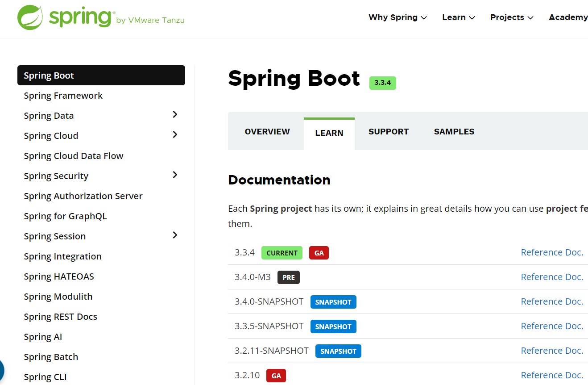Open Spring Authorization Server page
The image size is (588, 385).
point(83,196)
